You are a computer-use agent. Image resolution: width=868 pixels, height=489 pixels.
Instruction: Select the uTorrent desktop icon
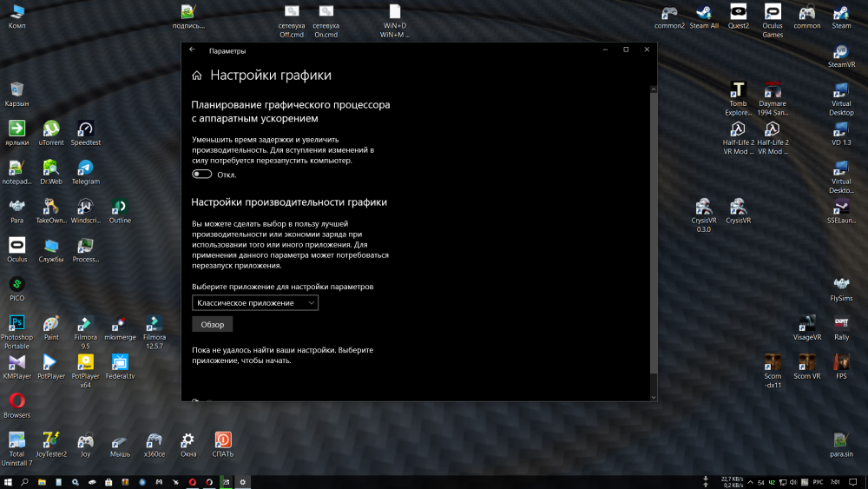(x=51, y=133)
